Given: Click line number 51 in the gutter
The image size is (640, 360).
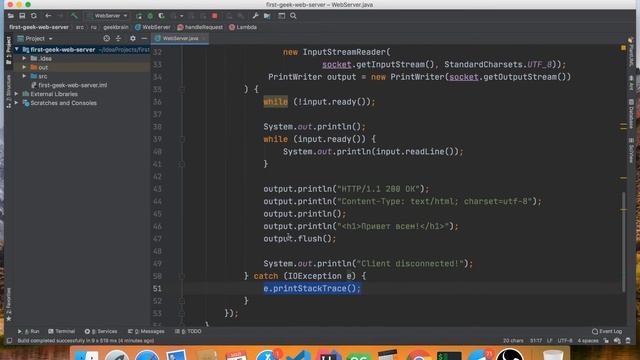Looking at the screenshot, I should tap(158, 289).
